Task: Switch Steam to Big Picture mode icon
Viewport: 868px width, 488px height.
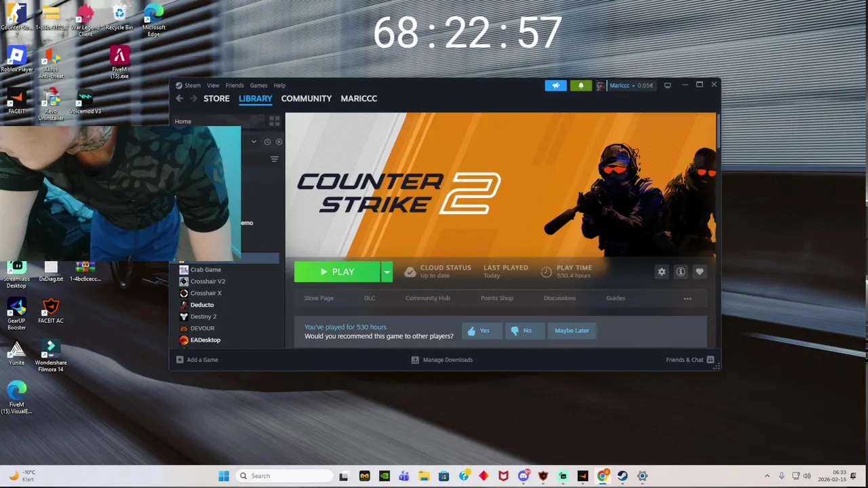Action: tap(667, 85)
